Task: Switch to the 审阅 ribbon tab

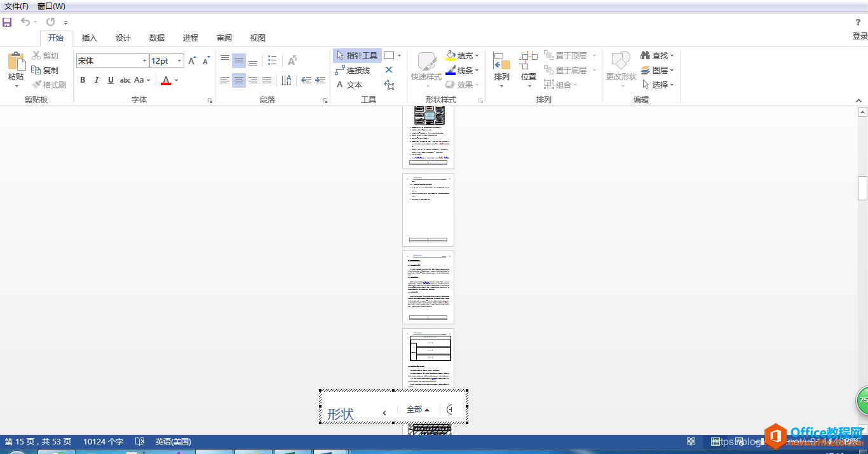Action: [224, 38]
